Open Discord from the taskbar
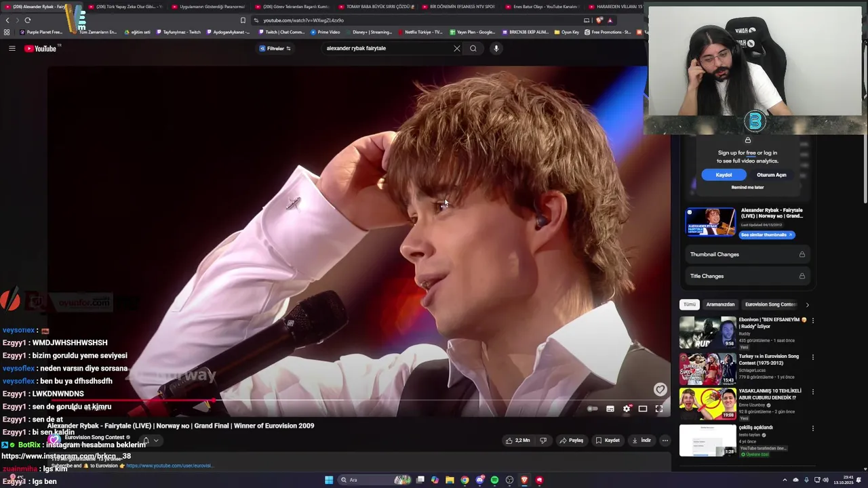Image resolution: width=868 pixels, height=488 pixels. tap(480, 480)
